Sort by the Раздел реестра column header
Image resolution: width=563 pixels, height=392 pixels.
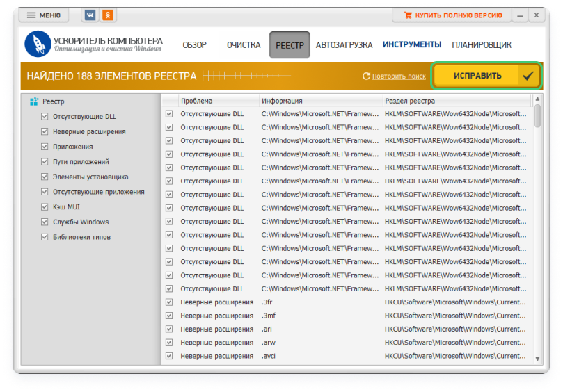[457, 101]
